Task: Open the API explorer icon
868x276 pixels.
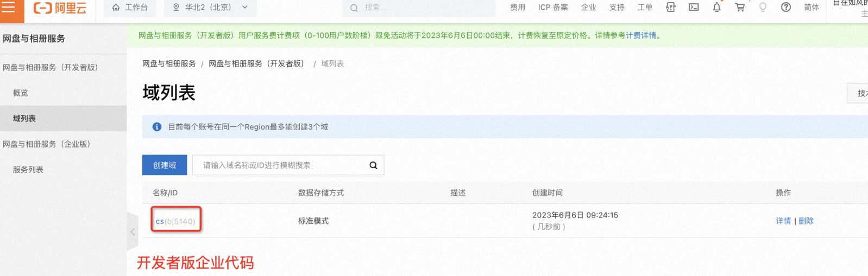Action: (671, 7)
